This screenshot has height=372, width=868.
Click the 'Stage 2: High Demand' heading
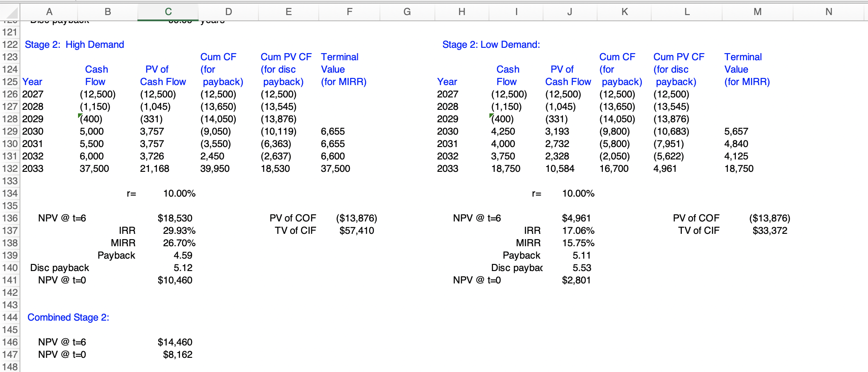(x=74, y=45)
